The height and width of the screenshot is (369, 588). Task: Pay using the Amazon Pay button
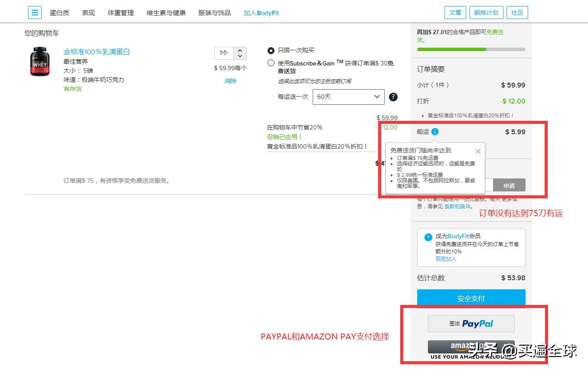tap(471, 347)
